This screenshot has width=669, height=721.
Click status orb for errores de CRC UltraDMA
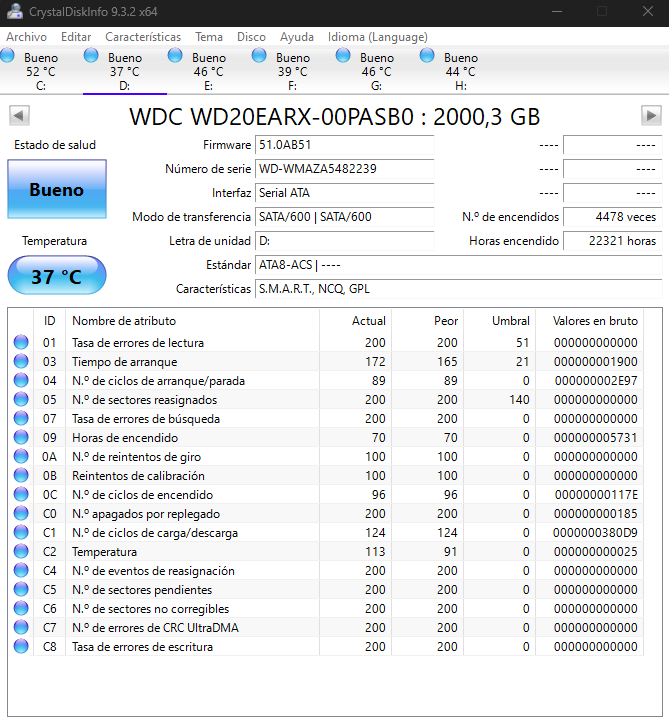(x=21, y=627)
